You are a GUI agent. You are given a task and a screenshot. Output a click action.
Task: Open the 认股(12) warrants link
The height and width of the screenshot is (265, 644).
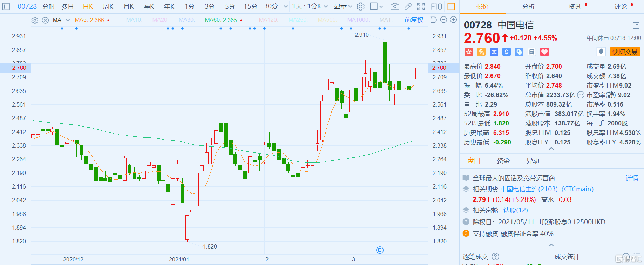[515, 210]
